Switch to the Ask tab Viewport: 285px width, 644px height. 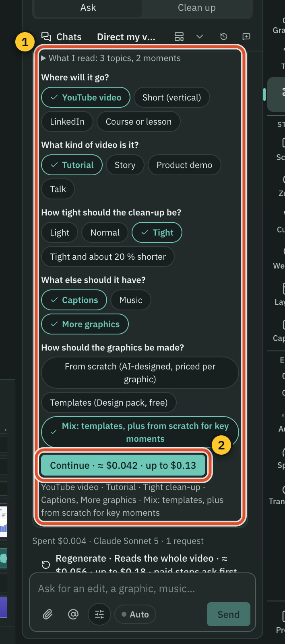pyautogui.click(x=88, y=8)
